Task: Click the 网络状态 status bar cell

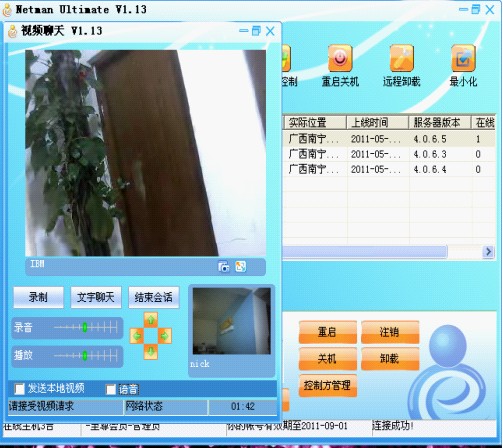Action: 166,406
